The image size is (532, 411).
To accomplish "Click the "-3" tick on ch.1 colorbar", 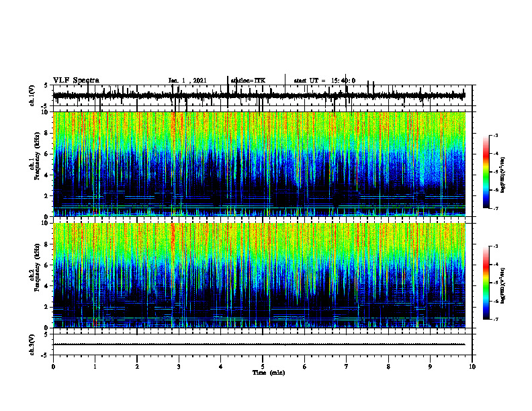I will 496,135.
